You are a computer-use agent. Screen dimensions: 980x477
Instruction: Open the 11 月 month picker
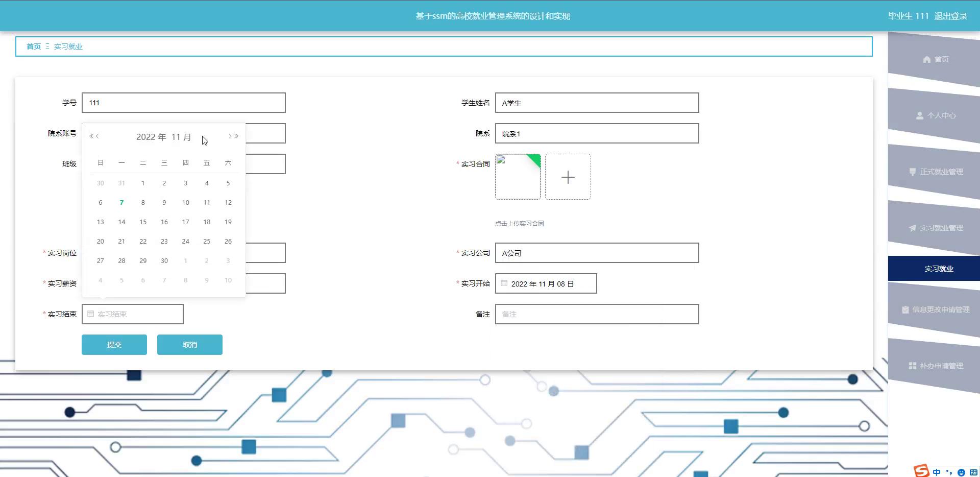click(181, 137)
